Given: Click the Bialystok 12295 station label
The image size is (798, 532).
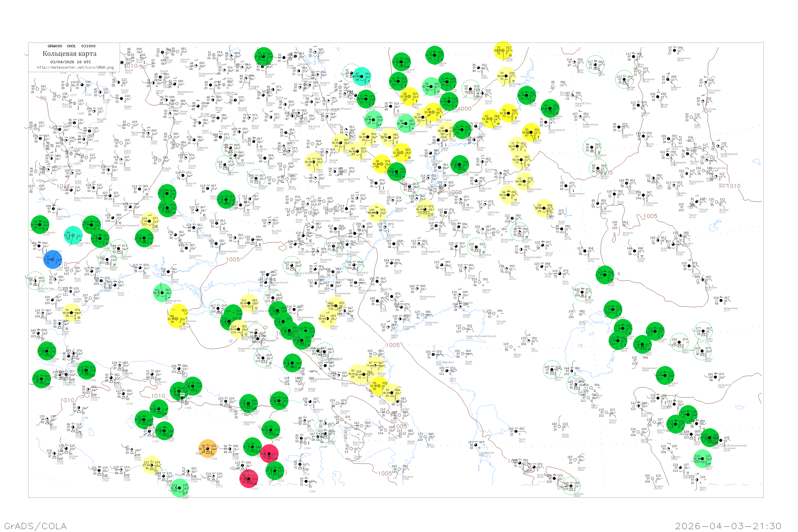Looking at the screenshot, I should tap(101, 120).
